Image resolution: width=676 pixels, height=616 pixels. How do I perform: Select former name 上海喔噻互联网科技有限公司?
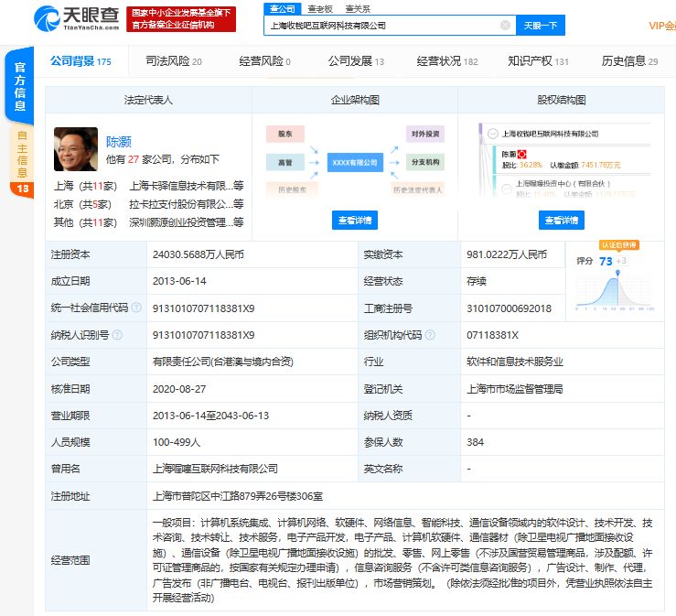tap(215, 469)
